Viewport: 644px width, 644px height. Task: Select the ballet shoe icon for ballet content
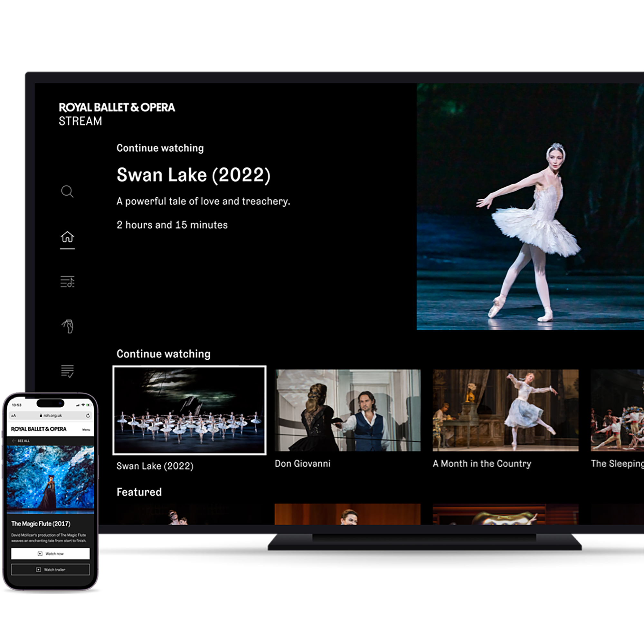pyautogui.click(x=68, y=328)
